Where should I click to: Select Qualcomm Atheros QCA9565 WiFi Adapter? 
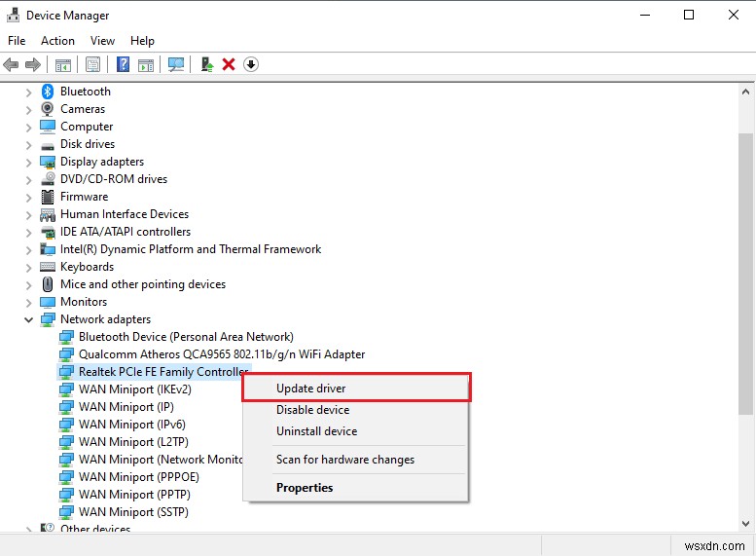(x=221, y=354)
